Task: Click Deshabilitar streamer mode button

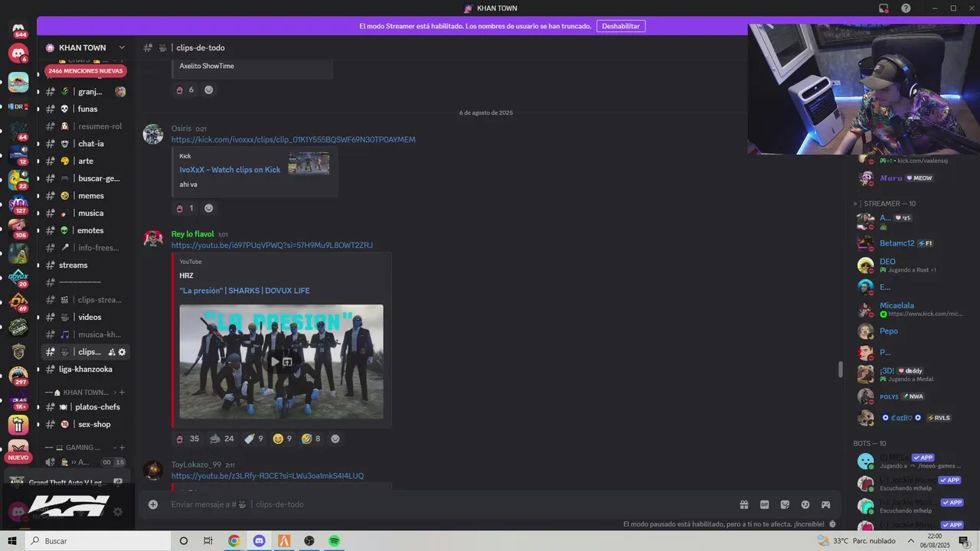Action: [620, 26]
